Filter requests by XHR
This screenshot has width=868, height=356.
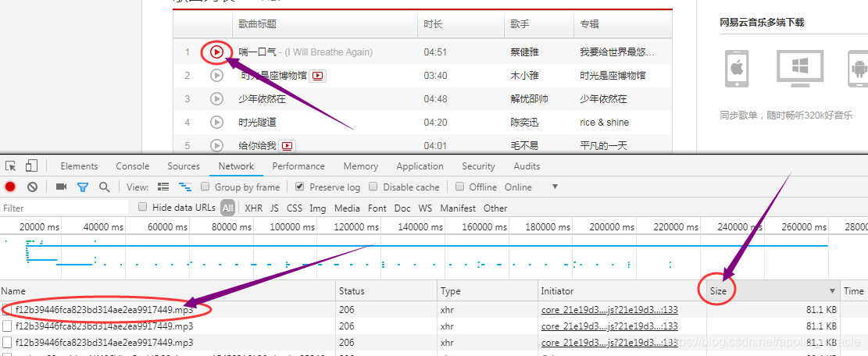pos(254,208)
